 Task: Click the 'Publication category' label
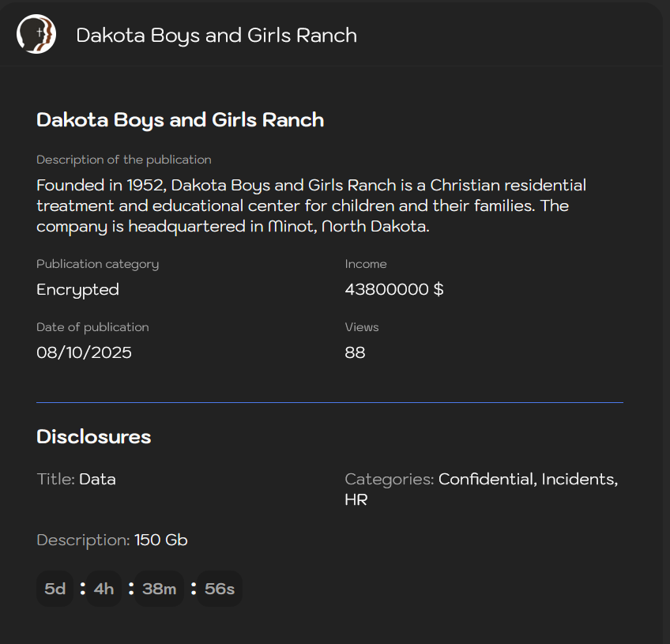(x=98, y=264)
